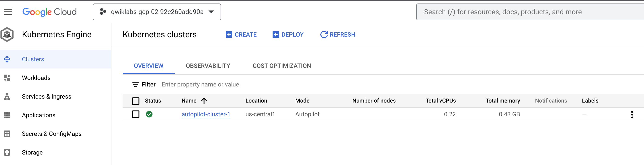Open Storage in the sidebar

coord(55,152)
